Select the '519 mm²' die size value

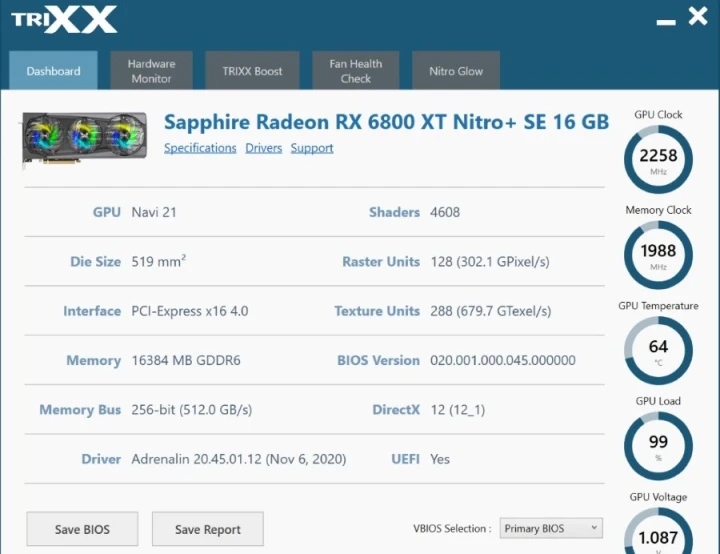click(x=158, y=261)
